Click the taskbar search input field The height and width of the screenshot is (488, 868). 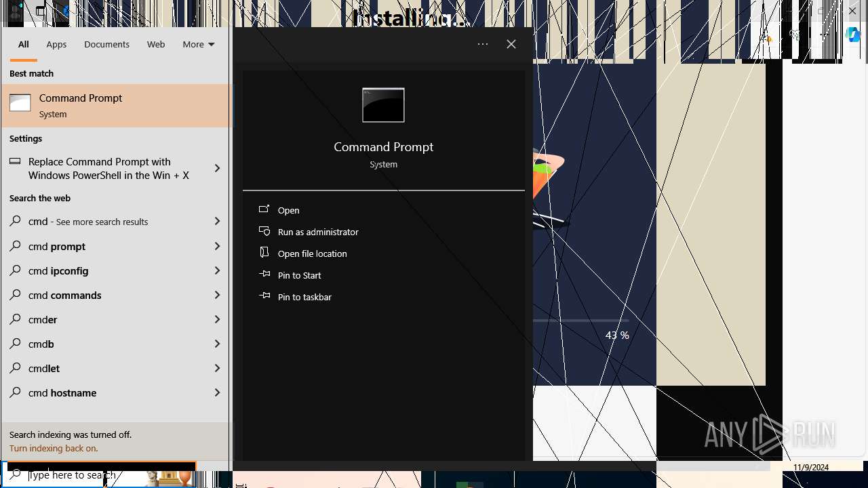tap(99, 474)
